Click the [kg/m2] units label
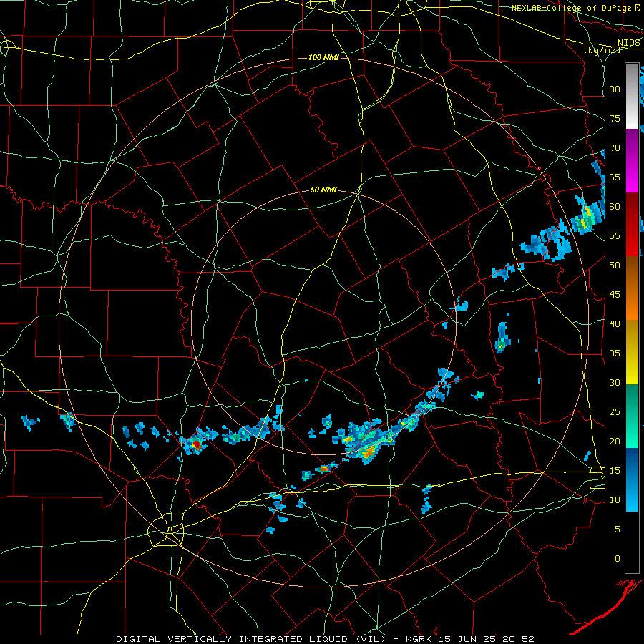This screenshot has width=644, height=644. click(602, 50)
